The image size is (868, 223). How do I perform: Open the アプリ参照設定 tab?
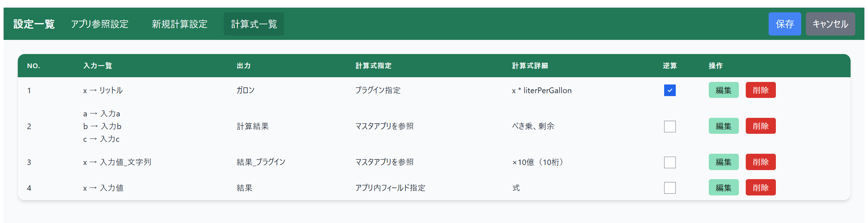click(100, 24)
